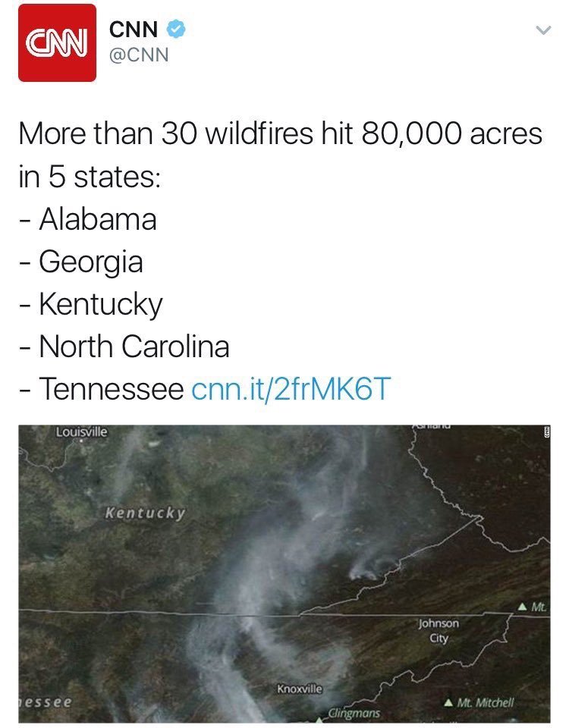This screenshot has width=569, height=728.
Task: Open the CNN profile avatar logo
Action: 57,42
